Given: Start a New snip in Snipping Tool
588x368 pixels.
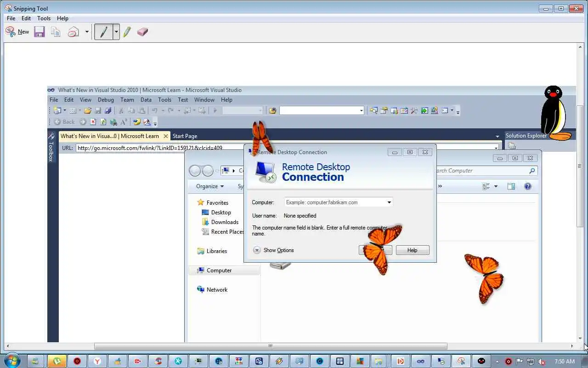Looking at the screenshot, I should [x=17, y=32].
